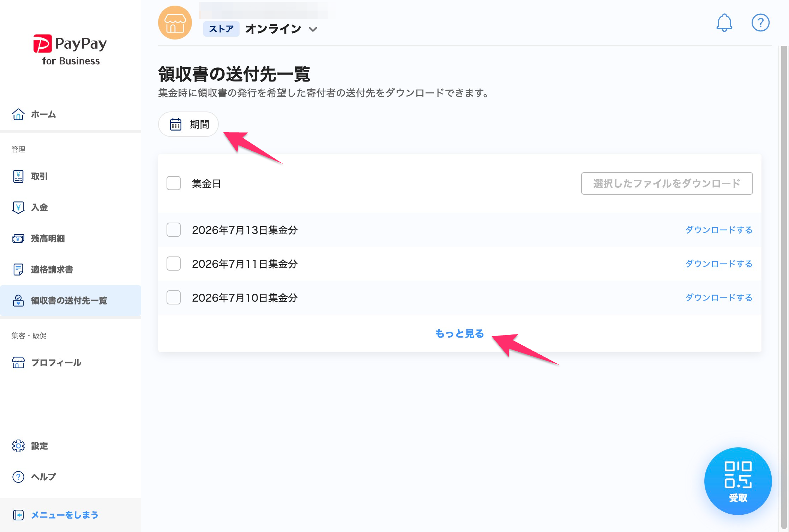Click the 管理 section label
This screenshot has height=532, width=789.
pyautogui.click(x=18, y=149)
